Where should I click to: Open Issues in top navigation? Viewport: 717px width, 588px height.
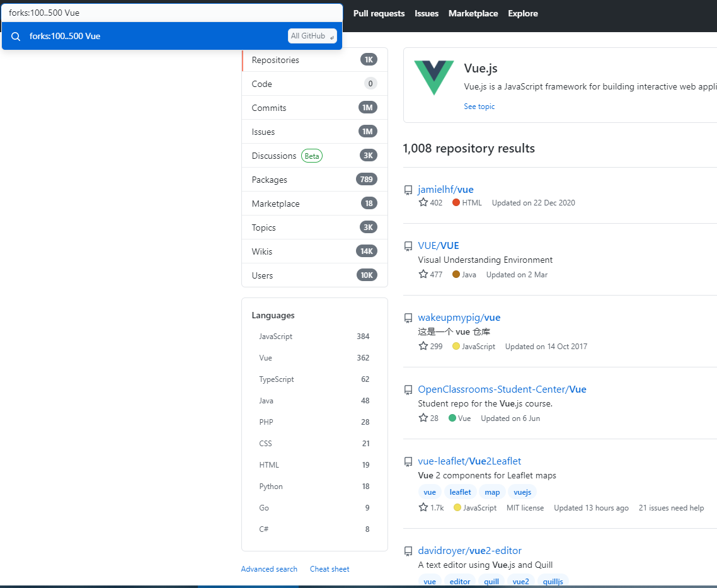(427, 14)
